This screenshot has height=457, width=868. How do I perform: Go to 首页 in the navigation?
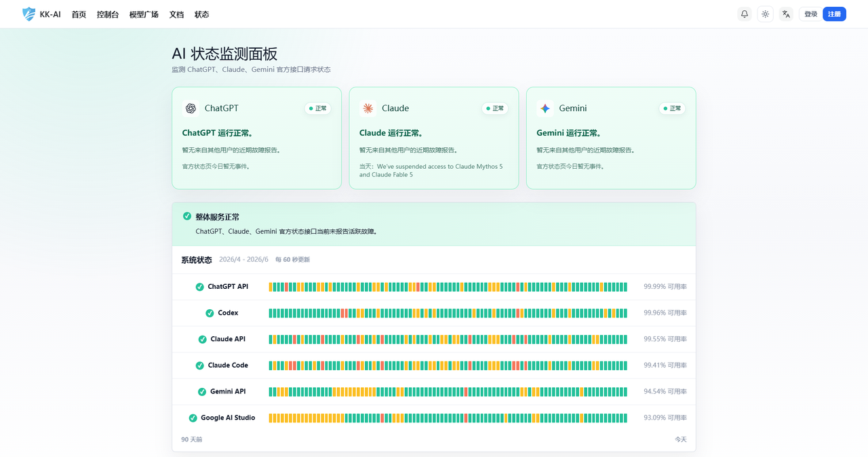79,14
